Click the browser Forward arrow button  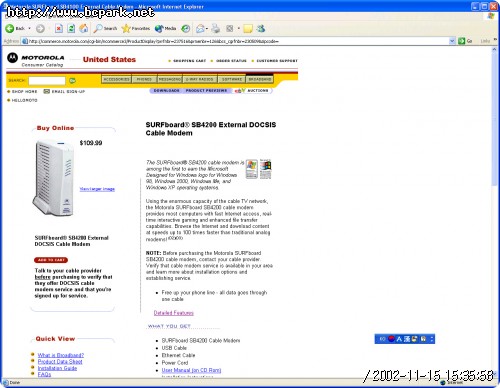(40, 29)
